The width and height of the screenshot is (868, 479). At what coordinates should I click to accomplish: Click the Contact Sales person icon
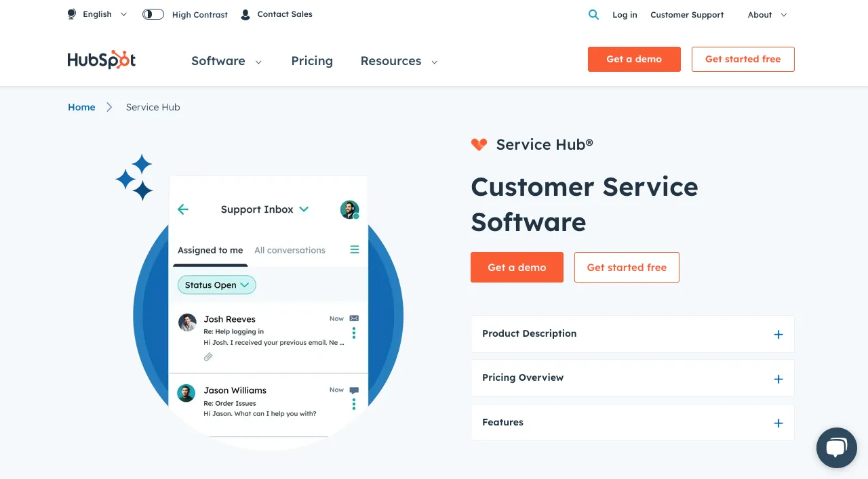pos(245,14)
